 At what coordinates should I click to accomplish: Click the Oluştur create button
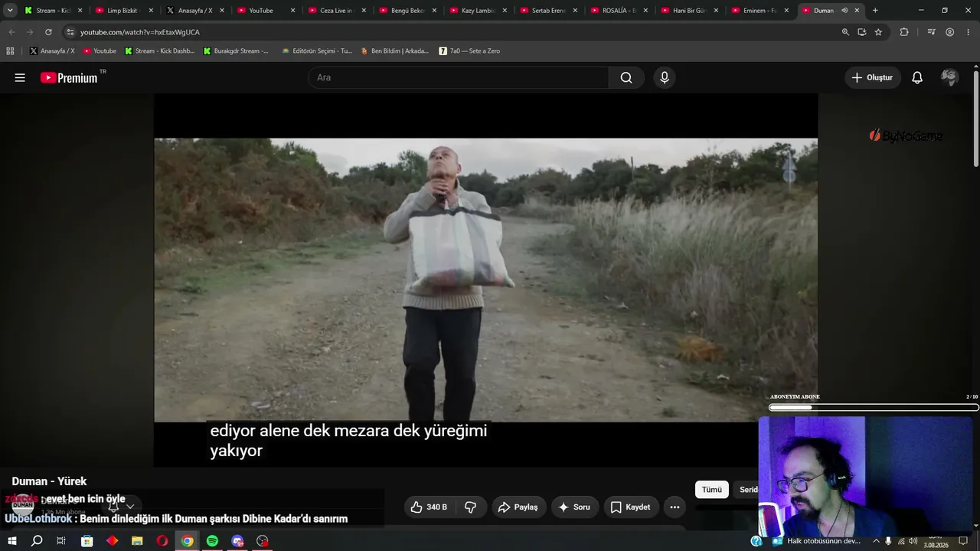pos(872,77)
